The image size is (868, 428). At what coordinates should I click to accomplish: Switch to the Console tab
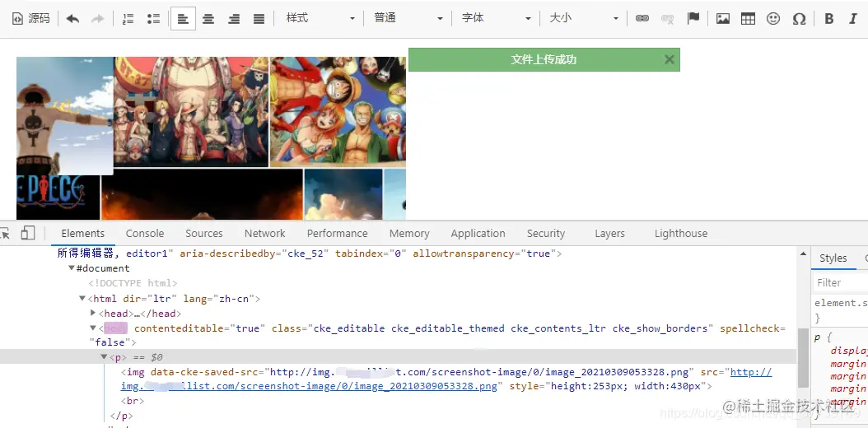tap(144, 234)
